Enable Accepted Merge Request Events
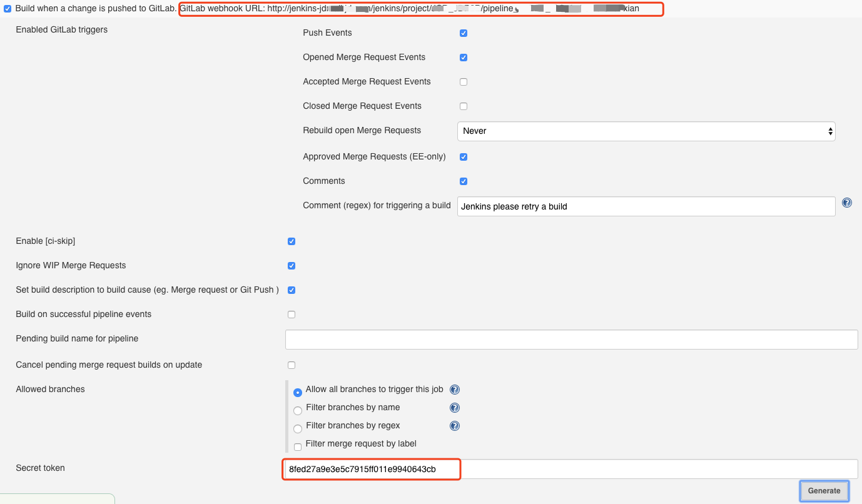The height and width of the screenshot is (504, 862). coord(464,82)
